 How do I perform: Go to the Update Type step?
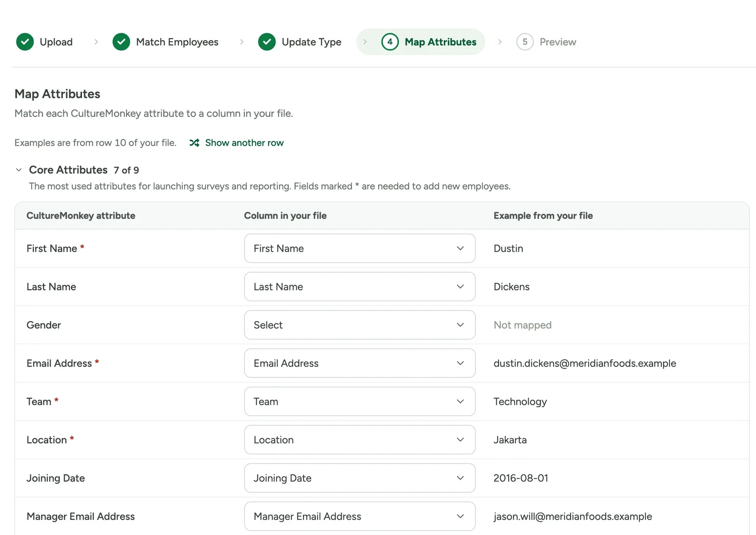click(x=300, y=42)
